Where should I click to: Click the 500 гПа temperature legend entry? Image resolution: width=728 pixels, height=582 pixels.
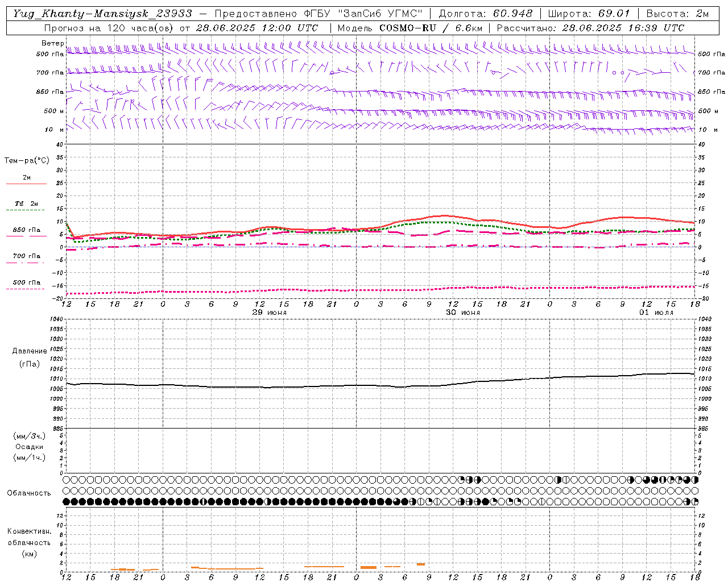pos(27,282)
